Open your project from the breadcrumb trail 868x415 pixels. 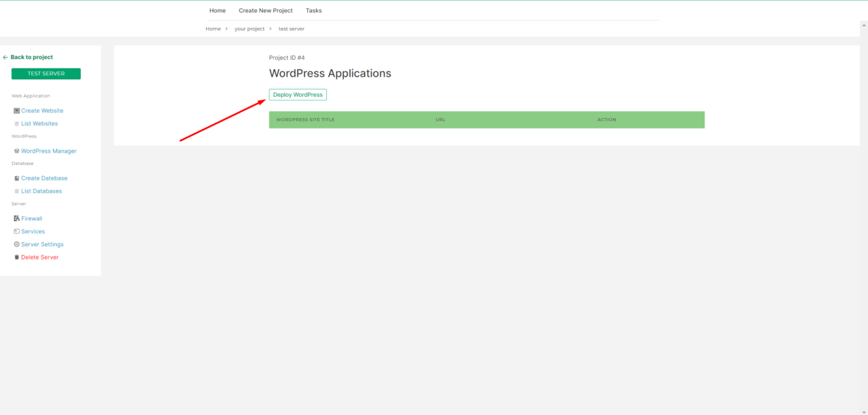[x=250, y=28]
